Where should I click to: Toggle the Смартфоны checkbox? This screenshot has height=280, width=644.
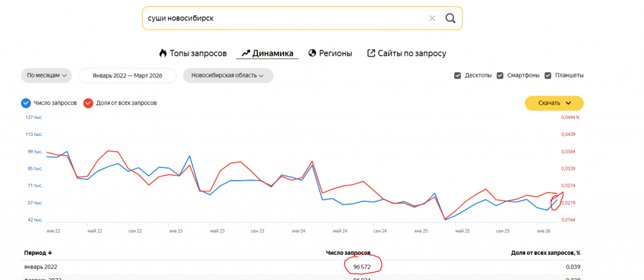(500, 76)
